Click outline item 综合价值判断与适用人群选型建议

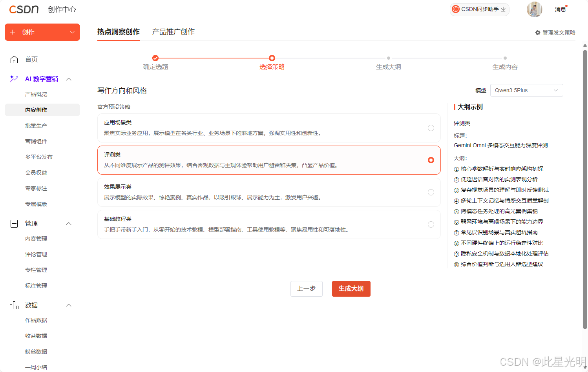pyautogui.click(x=502, y=264)
